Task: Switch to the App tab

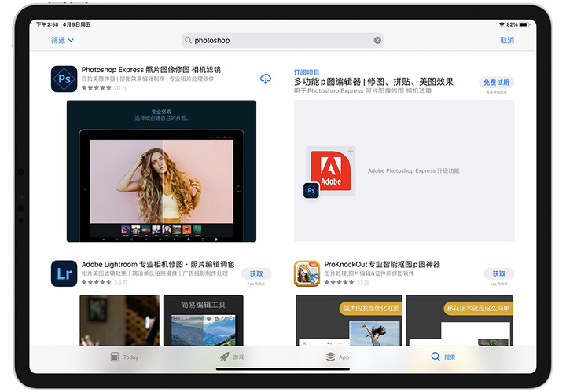Action: (337, 357)
